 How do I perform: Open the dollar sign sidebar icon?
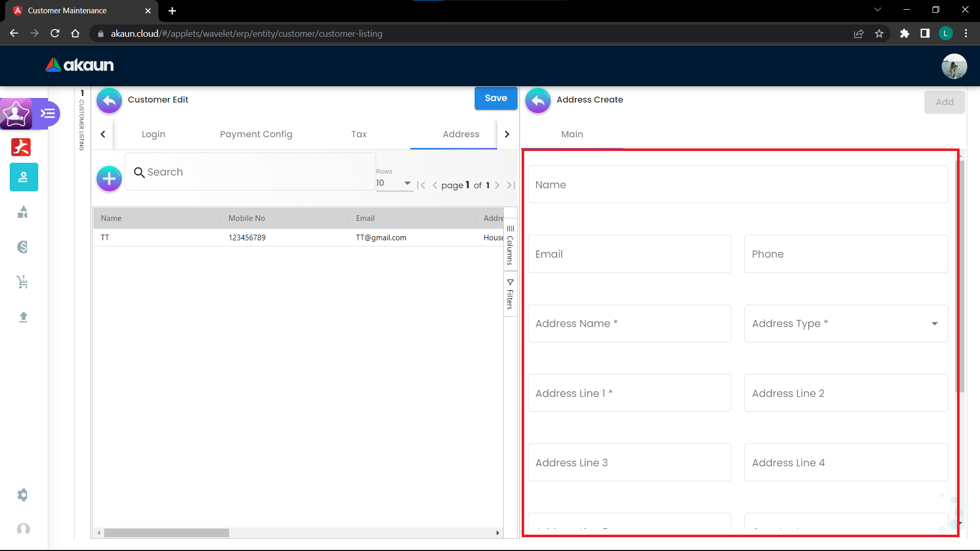click(22, 247)
